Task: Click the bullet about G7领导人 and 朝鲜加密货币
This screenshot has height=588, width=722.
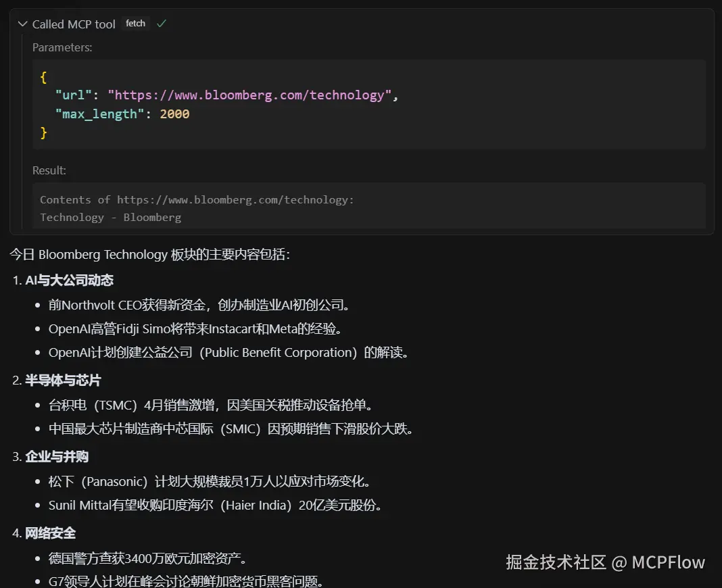Action: (185, 581)
